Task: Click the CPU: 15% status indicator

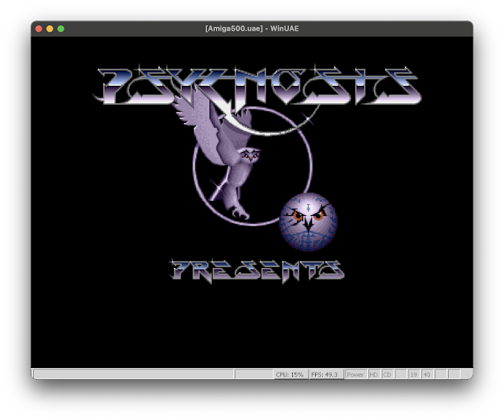Action: 290,374
